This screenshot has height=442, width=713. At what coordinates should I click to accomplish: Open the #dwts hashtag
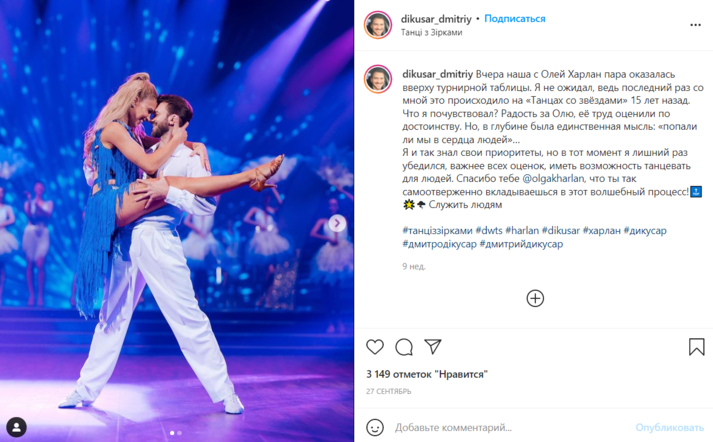tap(489, 231)
